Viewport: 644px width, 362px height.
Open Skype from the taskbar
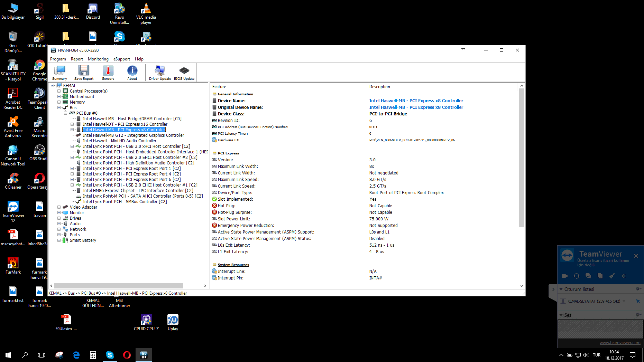[x=110, y=355]
